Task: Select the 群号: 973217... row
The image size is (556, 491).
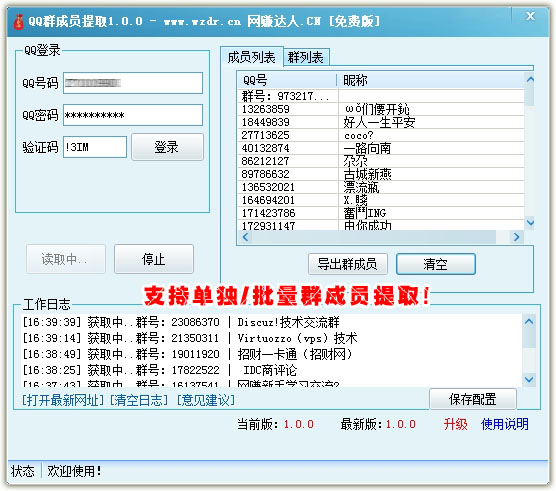Action: [381, 96]
